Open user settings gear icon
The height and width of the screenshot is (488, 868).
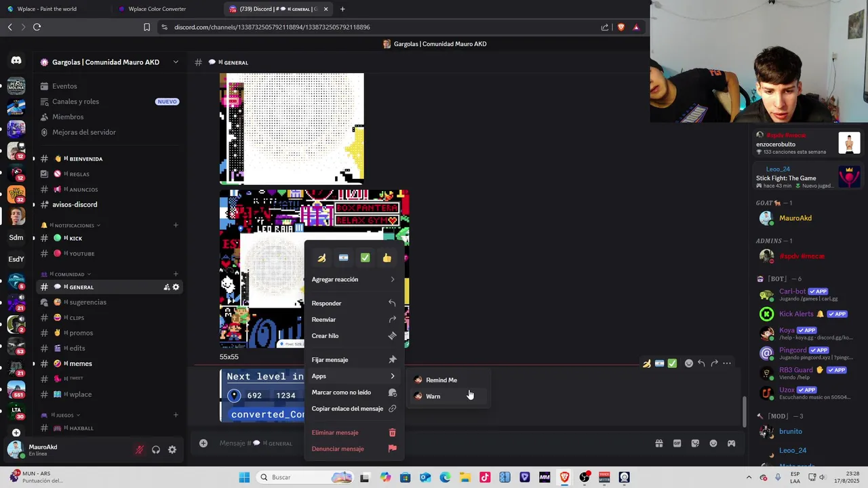click(x=172, y=449)
